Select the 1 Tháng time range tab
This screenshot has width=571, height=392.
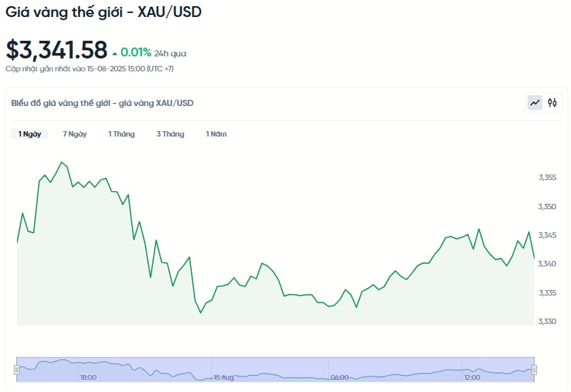tap(121, 134)
